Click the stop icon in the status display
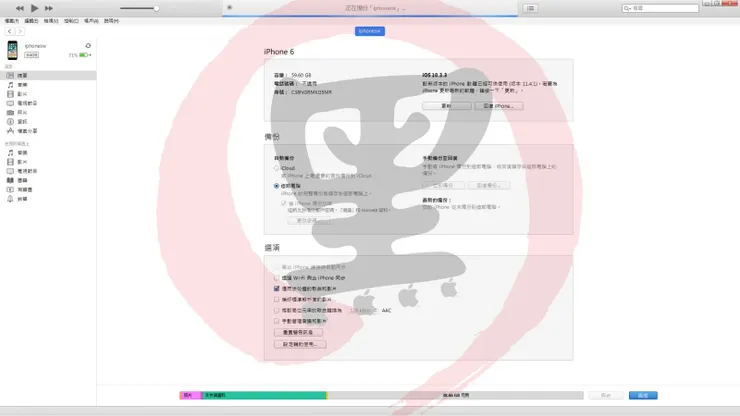Viewport: 740px width, 416px height. coord(229,8)
